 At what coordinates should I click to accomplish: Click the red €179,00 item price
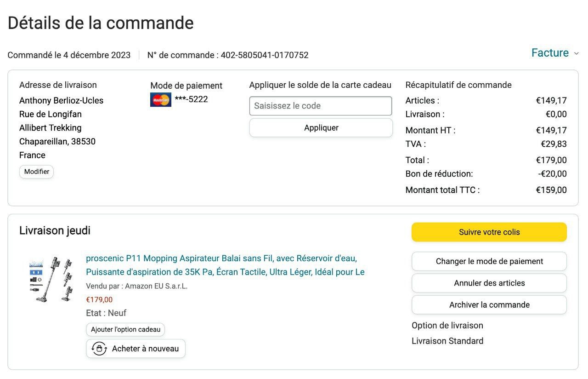coord(99,300)
